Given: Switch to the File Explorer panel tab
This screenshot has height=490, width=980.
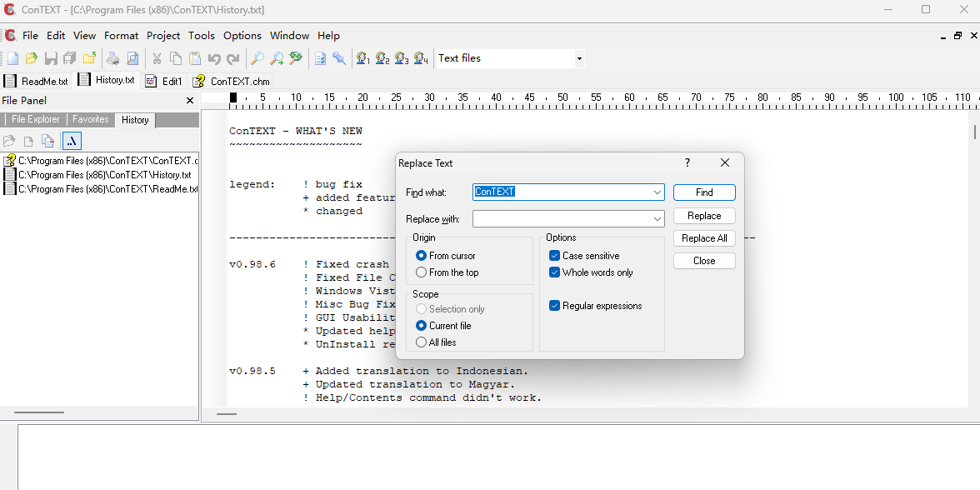Looking at the screenshot, I should (x=36, y=119).
